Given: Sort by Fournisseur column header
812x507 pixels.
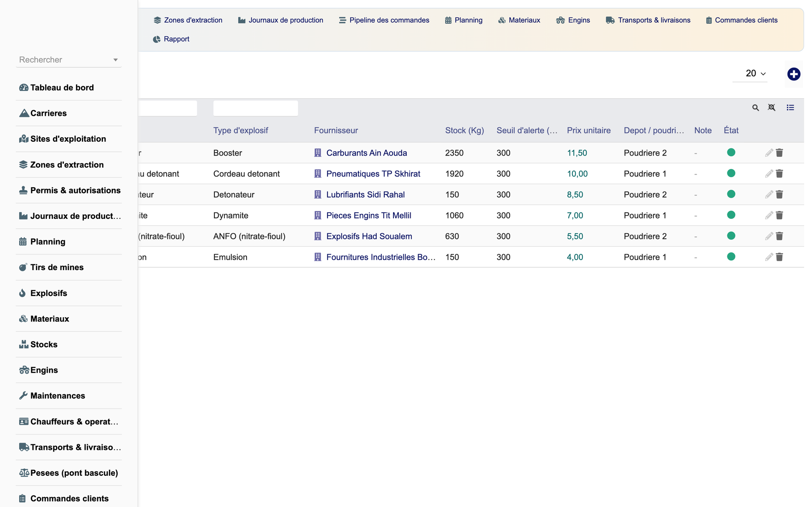Looking at the screenshot, I should point(336,131).
